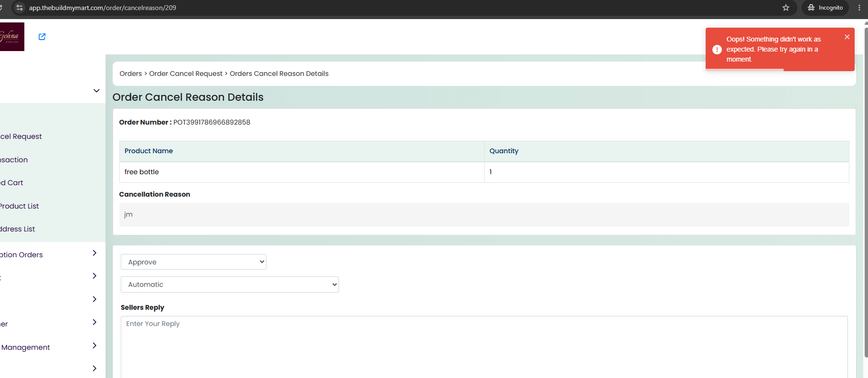This screenshot has width=868, height=378.
Task: Open the Approve dropdown
Action: (193, 262)
